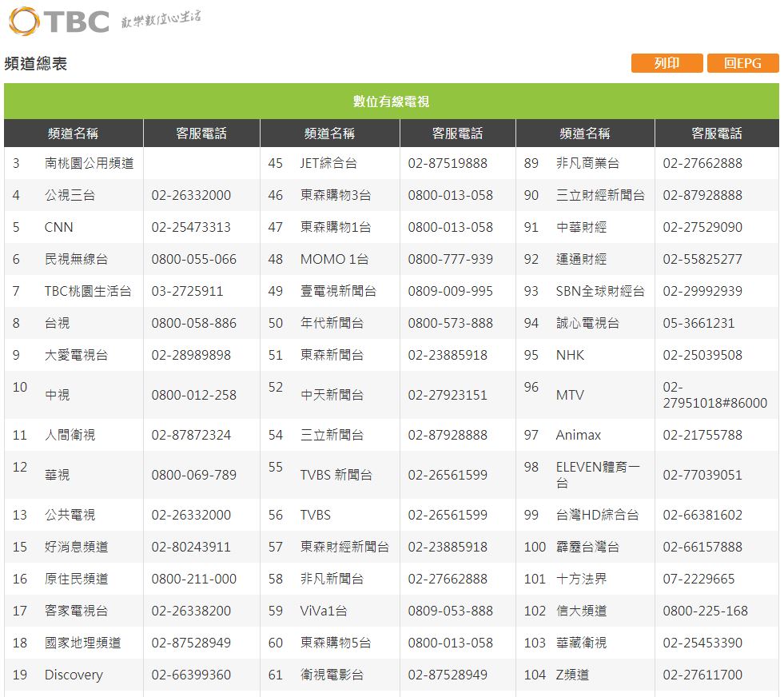784x697 pixels.
Task: Select channel 5 CNN row
Action: 60,227
